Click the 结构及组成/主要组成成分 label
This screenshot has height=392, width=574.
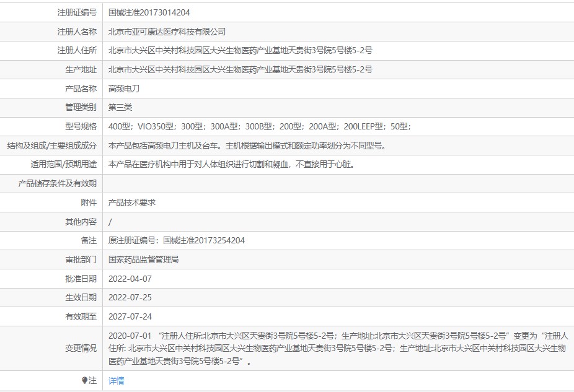[51, 146]
